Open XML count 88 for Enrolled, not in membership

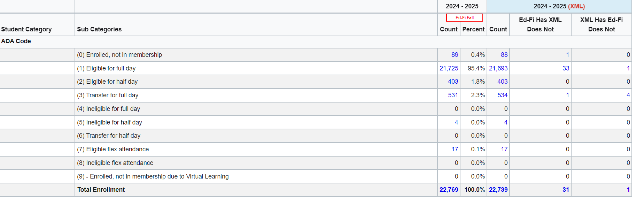click(x=504, y=55)
